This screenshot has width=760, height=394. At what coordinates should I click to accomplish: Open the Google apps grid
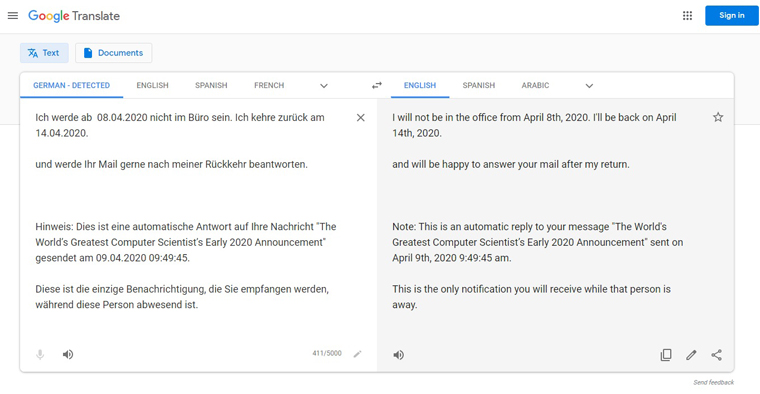[x=687, y=16]
